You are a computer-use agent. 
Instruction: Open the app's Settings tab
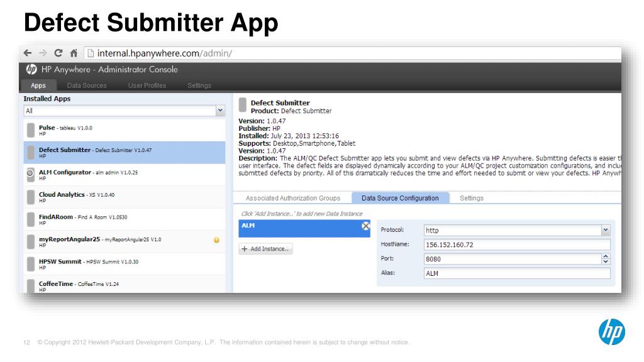point(472,198)
